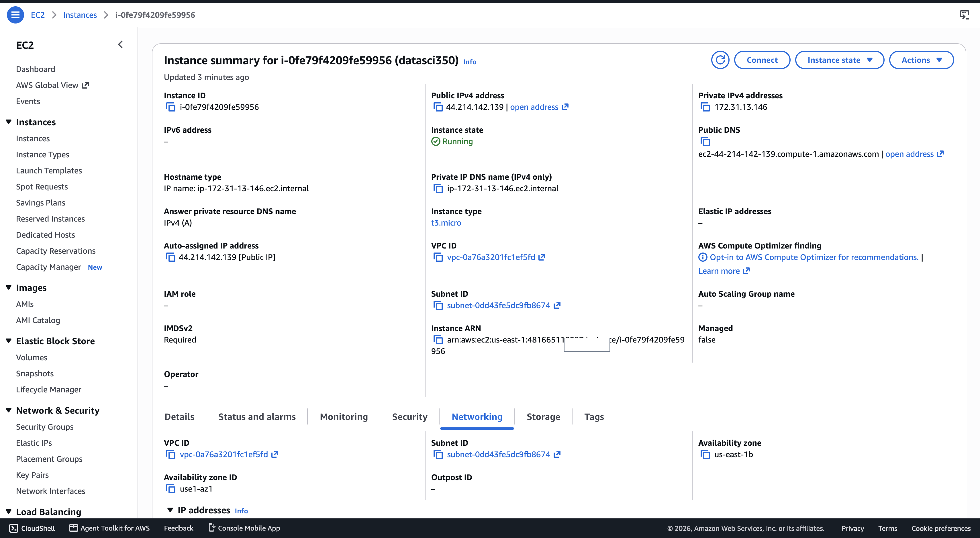Copy the Public IPv4 address

coord(438,107)
